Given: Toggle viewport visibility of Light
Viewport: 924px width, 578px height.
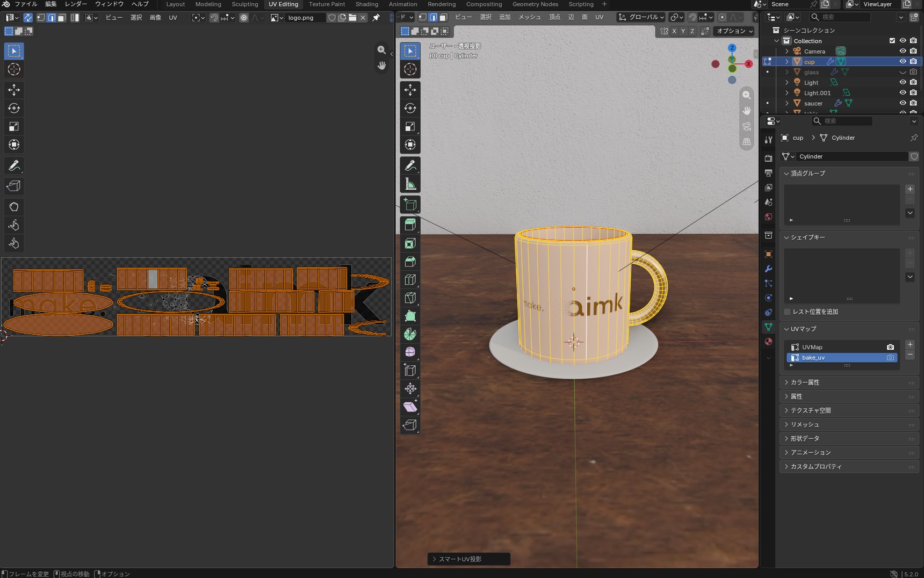Looking at the screenshot, I should tap(903, 82).
